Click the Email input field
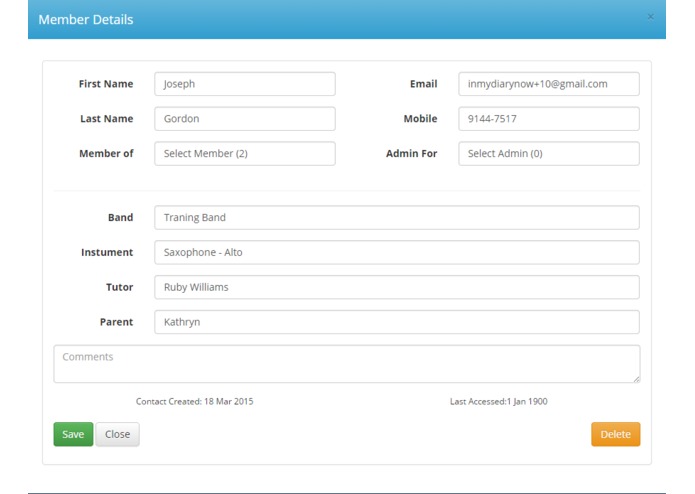Viewport: 695px width, 494px height. tap(549, 84)
